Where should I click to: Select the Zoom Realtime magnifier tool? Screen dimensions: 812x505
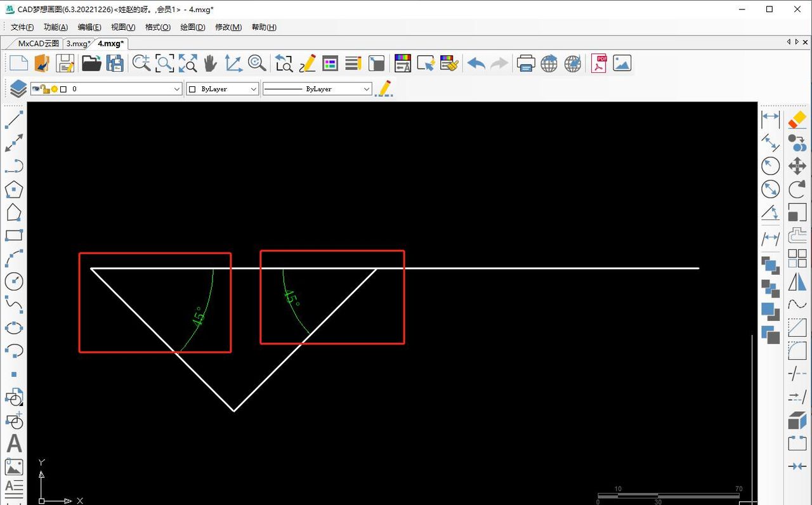pyautogui.click(x=257, y=63)
